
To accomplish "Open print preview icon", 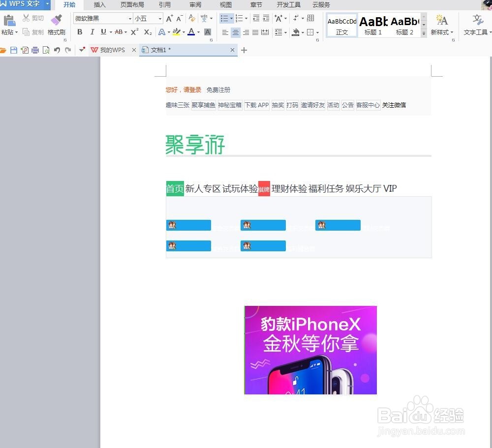I will [46, 50].
